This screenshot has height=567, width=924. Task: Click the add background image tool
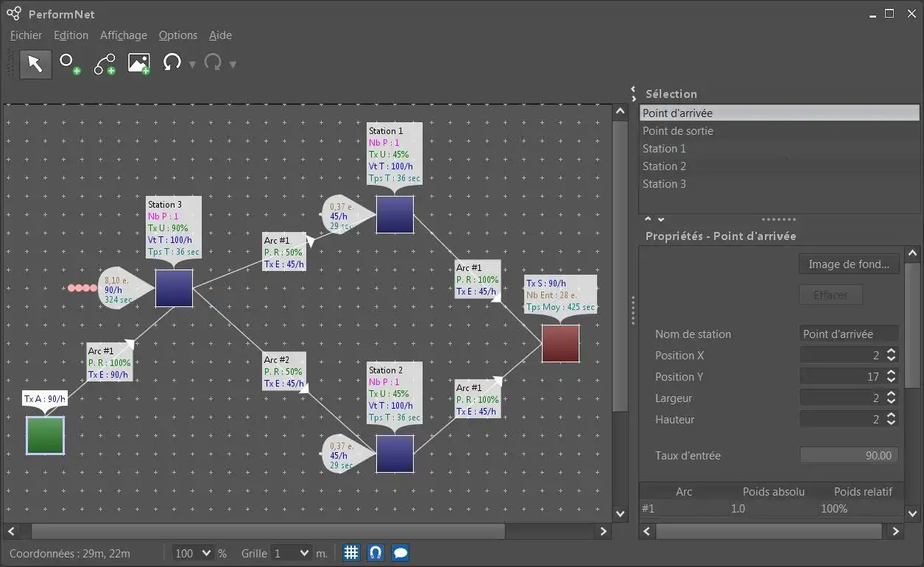point(139,64)
